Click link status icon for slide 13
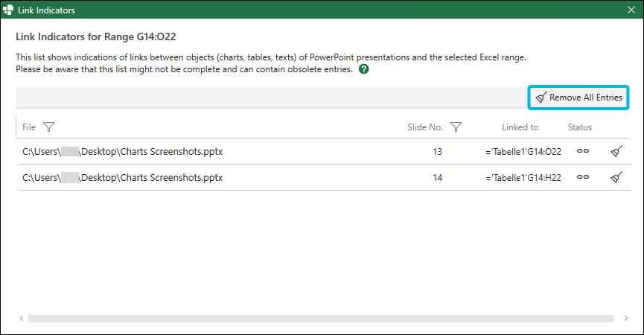 (583, 151)
